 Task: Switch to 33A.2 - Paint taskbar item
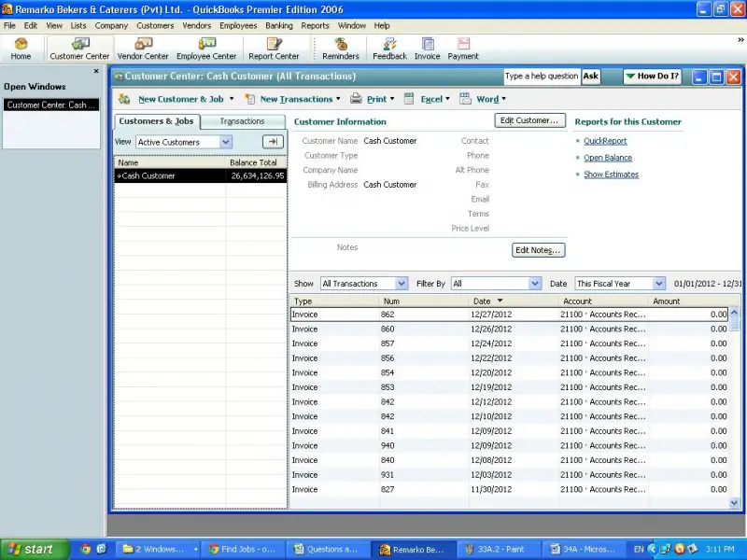pyautogui.click(x=498, y=549)
